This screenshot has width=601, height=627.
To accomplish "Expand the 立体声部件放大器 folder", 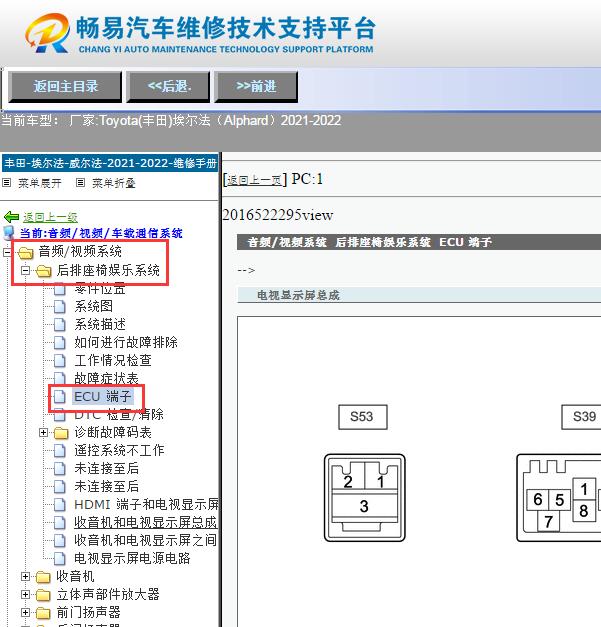I will [x=25, y=595].
